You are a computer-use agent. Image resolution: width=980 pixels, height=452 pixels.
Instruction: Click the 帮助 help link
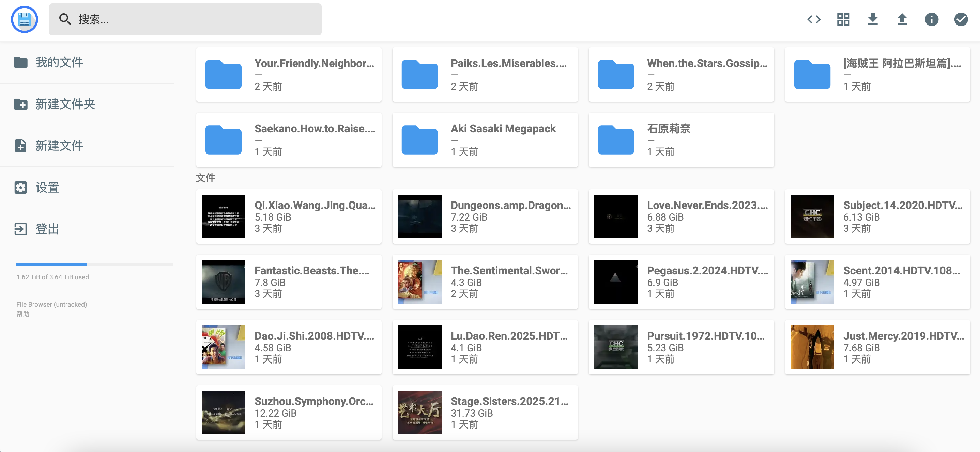tap(23, 314)
